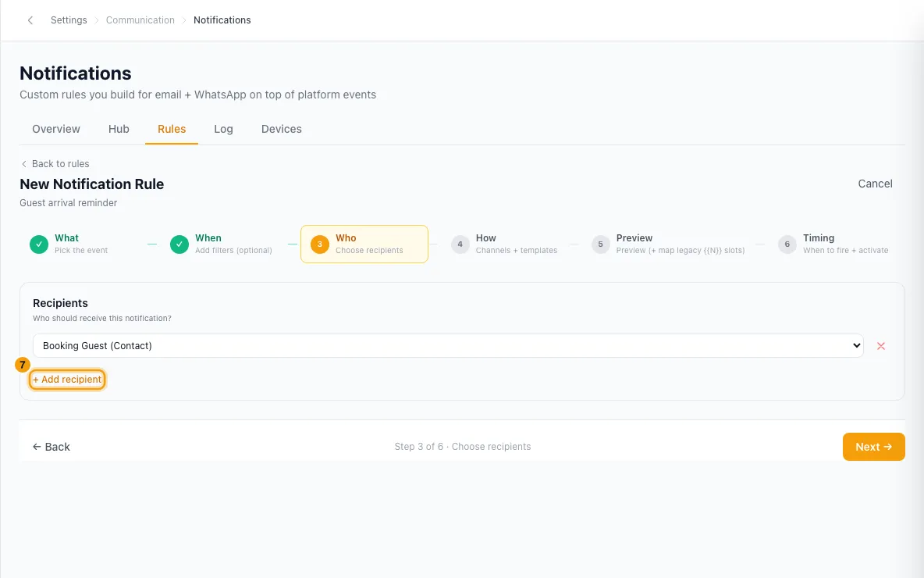
Task: Go to the Preview step label
Action: pyautogui.click(x=634, y=237)
